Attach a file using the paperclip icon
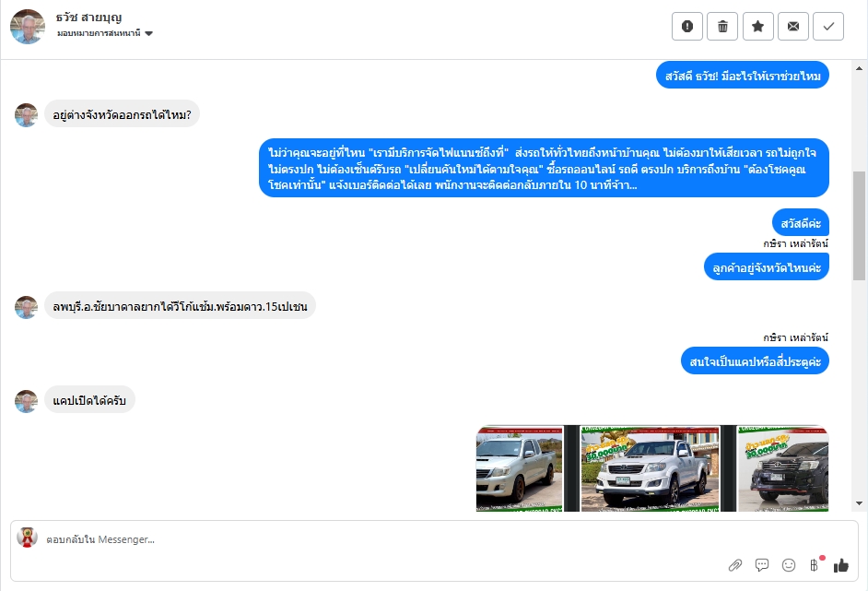The width and height of the screenshot is (868, 591). click(735, 565)
